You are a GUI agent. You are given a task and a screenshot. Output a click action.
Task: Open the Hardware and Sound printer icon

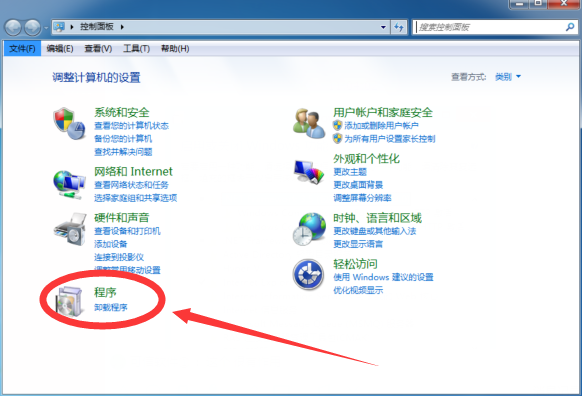click(70, 229)
